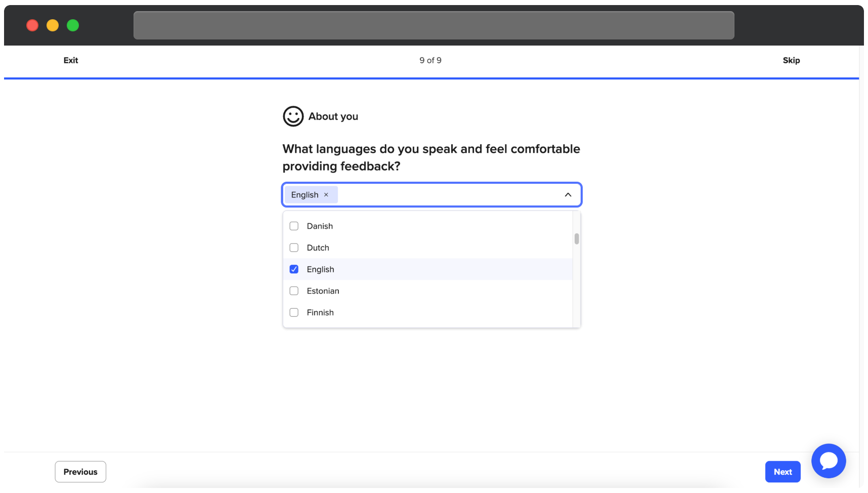The width and height of the screenshot is (868, 493).
Task: Exit the survey
Action: 71,60
